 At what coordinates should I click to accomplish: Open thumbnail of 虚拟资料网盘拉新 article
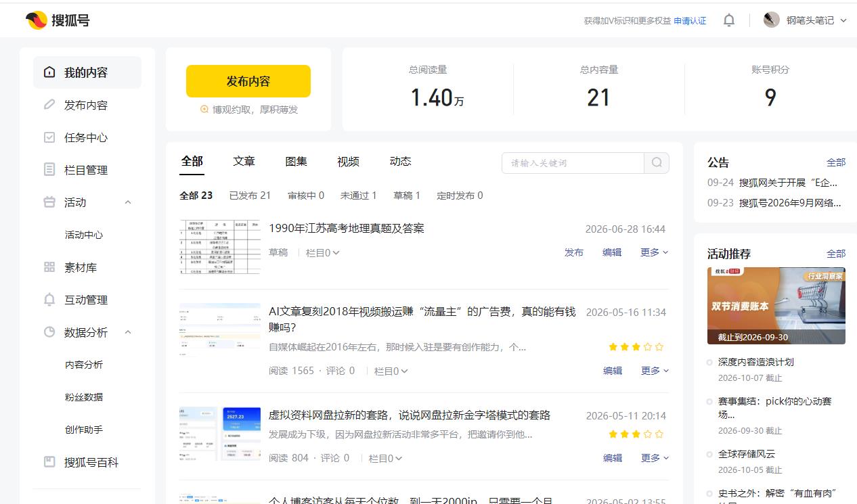click(x=220, y=434)
